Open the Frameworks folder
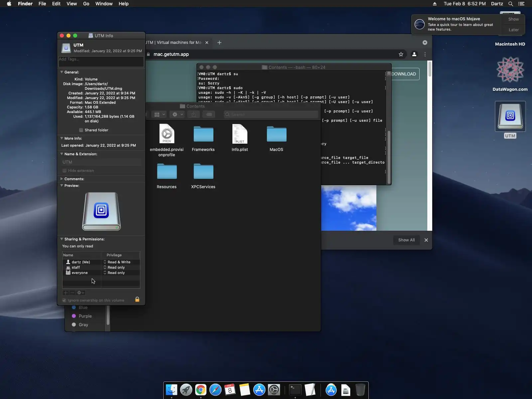Image resolution: width=532 pixels, height=399 pixels. click(x=203, y=134)
